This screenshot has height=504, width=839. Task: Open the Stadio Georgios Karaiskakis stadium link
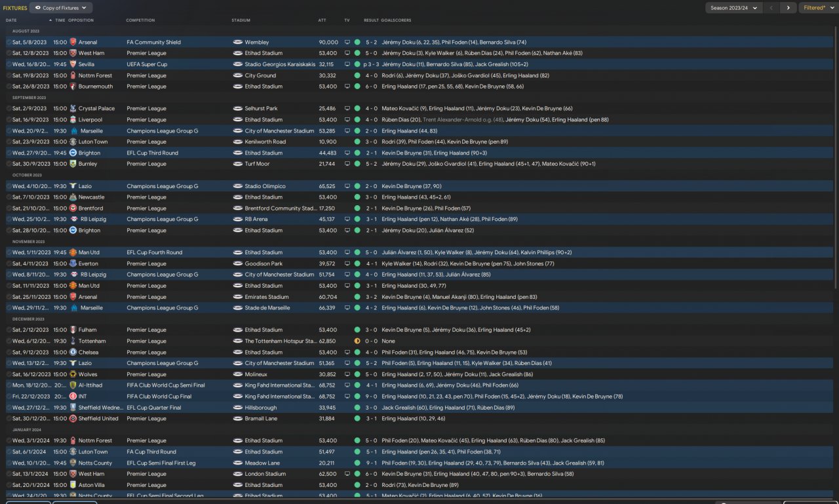[280, 64]
